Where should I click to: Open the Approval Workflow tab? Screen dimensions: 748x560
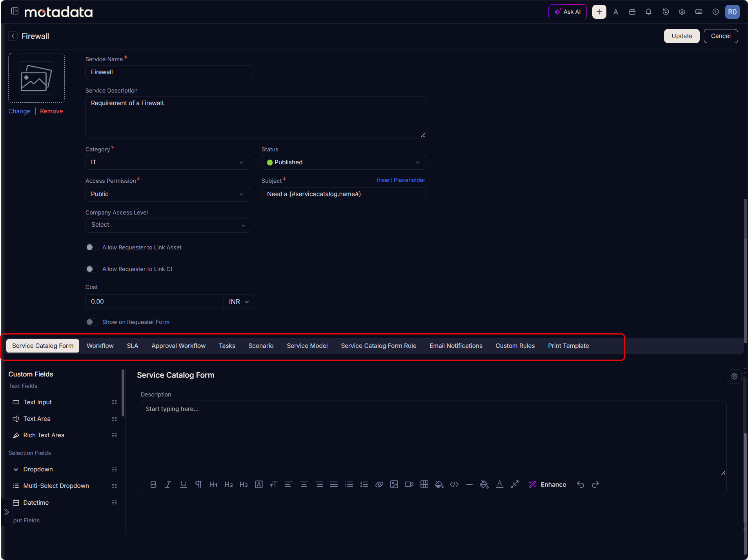178,346
